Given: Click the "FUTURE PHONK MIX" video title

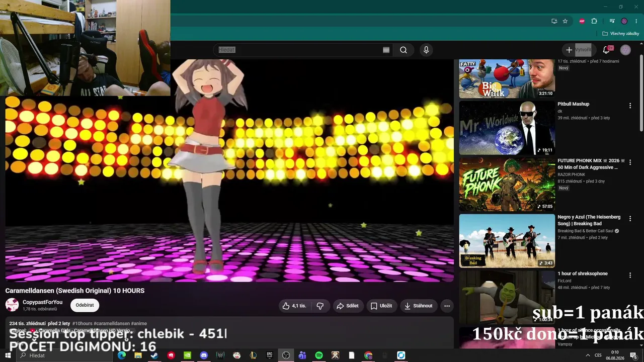Looking at the screenshot, I should [x=591, y=164].
